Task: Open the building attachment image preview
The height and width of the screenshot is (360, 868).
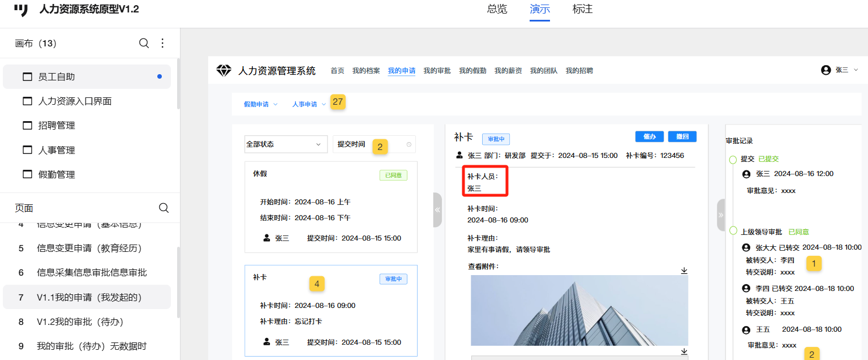Action: coord(579,310)
